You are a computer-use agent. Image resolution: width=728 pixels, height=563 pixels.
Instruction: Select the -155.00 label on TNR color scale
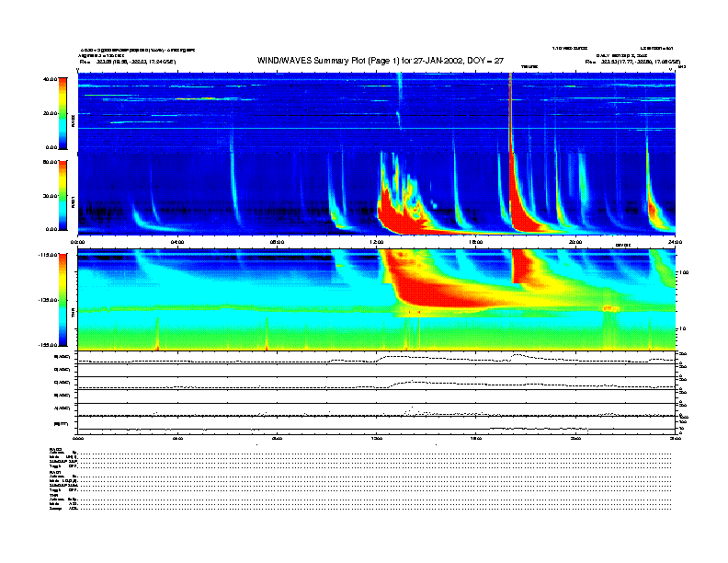[49, 345]
